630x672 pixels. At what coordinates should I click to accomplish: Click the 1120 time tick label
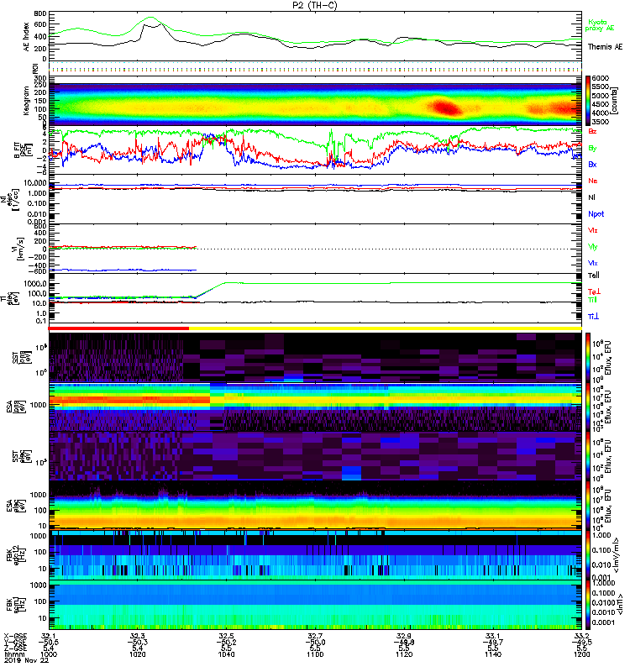[x=404, y=654]
